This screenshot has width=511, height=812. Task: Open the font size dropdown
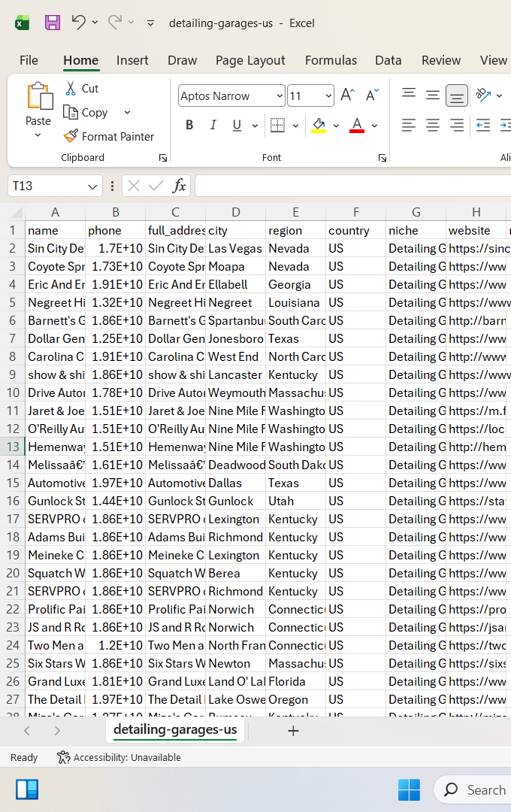tap(328, 95)
